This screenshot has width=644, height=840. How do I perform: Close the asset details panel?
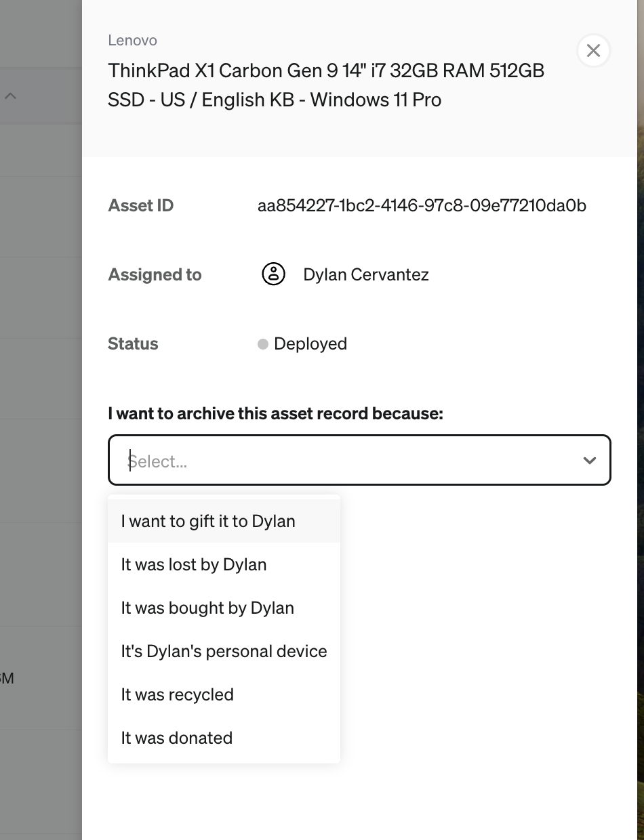[x=593, y=51]
